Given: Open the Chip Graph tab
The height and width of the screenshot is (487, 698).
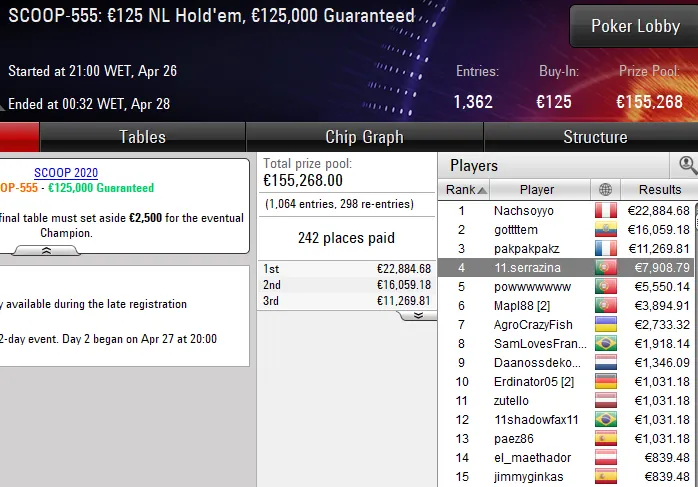Looking at the screenshot, I should click(364, 137).
